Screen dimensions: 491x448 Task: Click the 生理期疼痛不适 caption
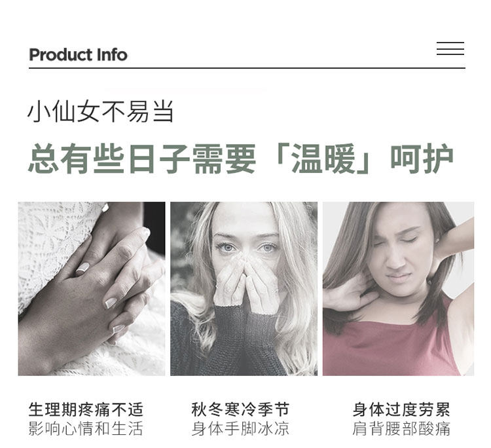pyautogui.click(x=86, y=409)
